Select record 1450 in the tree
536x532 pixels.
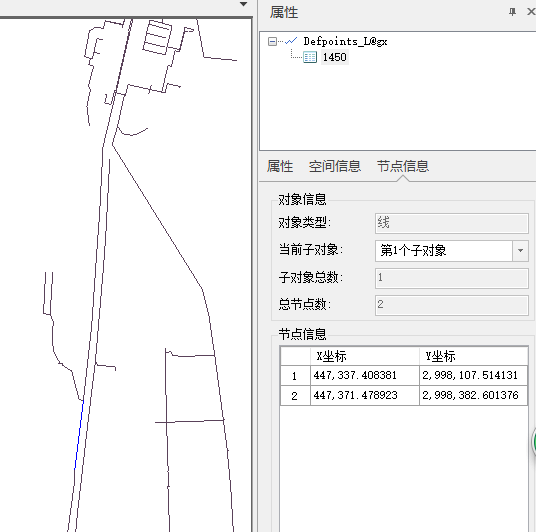tap(334, 57)
